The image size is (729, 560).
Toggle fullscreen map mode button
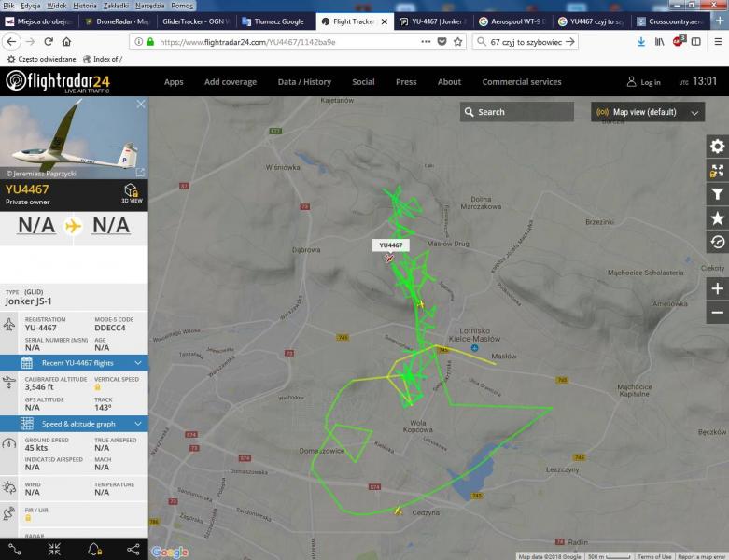(x=717, y=171)
